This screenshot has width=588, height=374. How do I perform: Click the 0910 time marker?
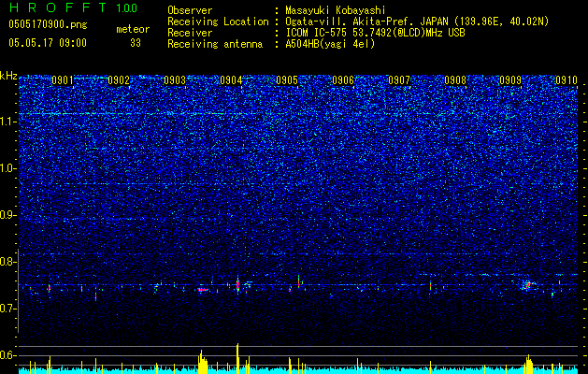click(566, 80)
